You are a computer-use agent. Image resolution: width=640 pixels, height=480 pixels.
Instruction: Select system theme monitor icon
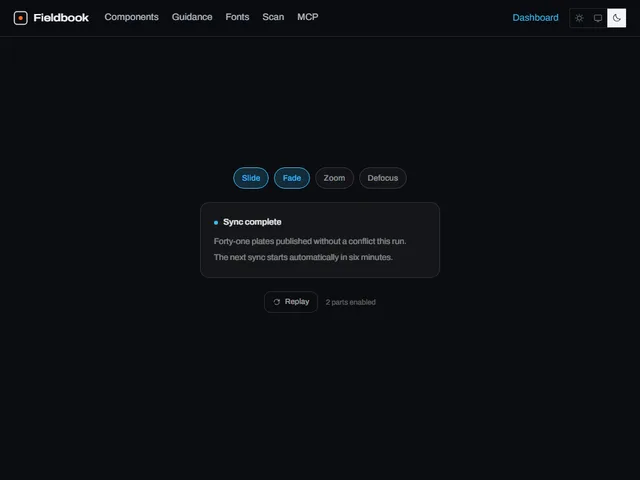coord(598,18)
